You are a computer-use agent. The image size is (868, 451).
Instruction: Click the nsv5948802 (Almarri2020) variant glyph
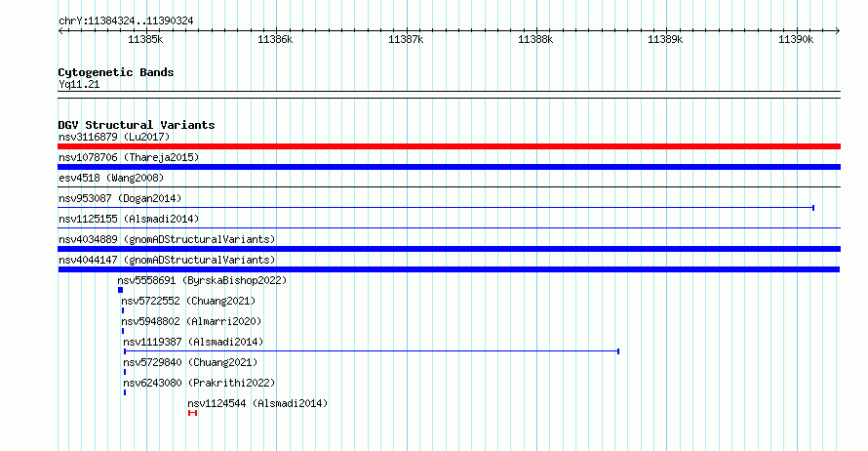click(123, 331)
